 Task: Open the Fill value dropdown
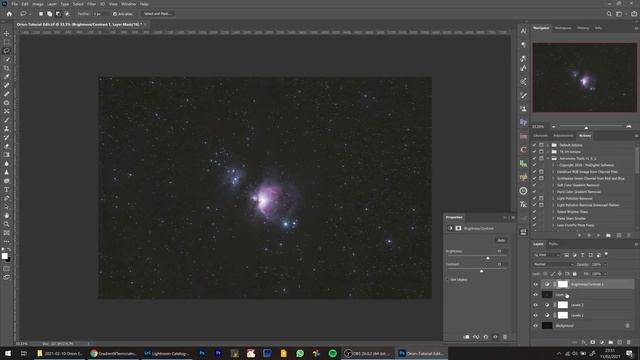click(604, 274)
